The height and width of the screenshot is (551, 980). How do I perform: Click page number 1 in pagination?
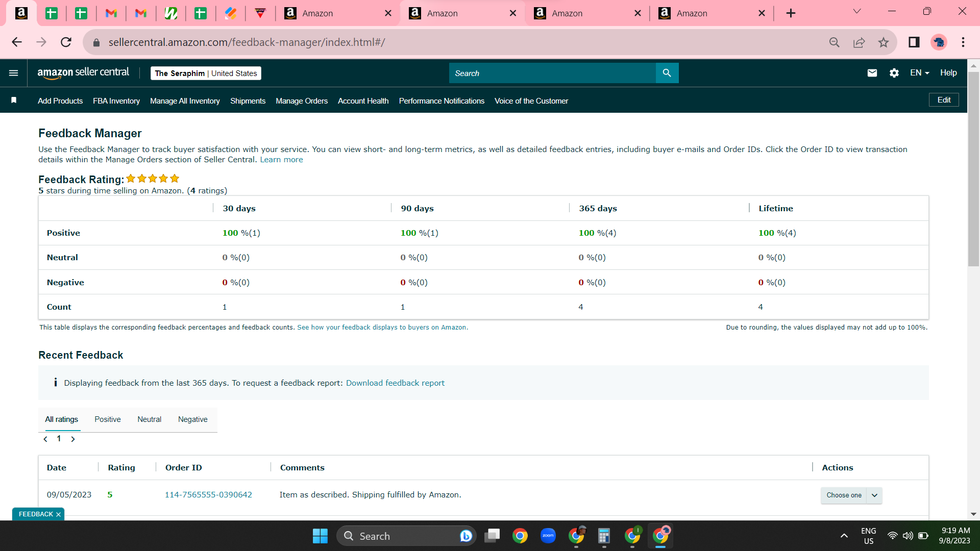(59, 439)
